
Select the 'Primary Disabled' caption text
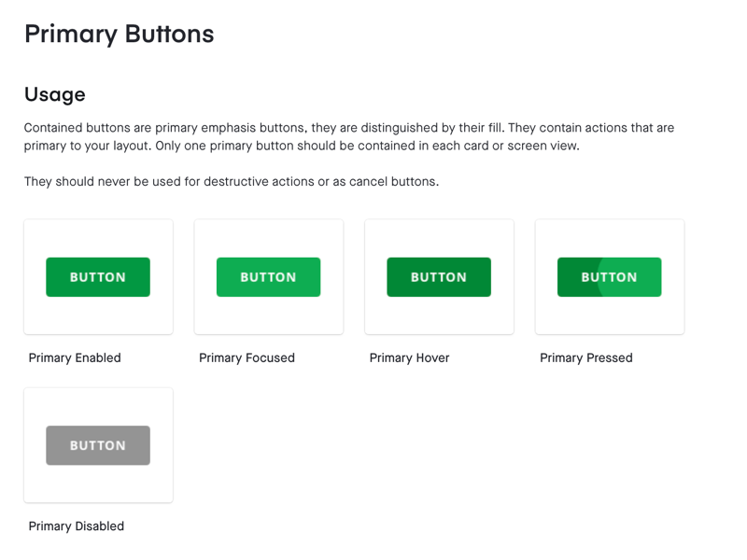point(77,525)
